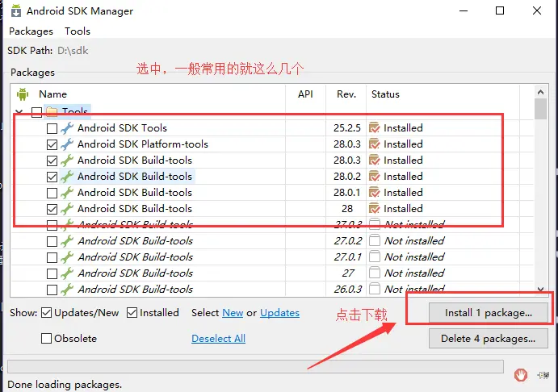The width and height of the screenshot is (558, 392).
Task: Uncheck Build-tools 28.0.3 checkbox
Action: pyautogui.click(x=52, y=161)
